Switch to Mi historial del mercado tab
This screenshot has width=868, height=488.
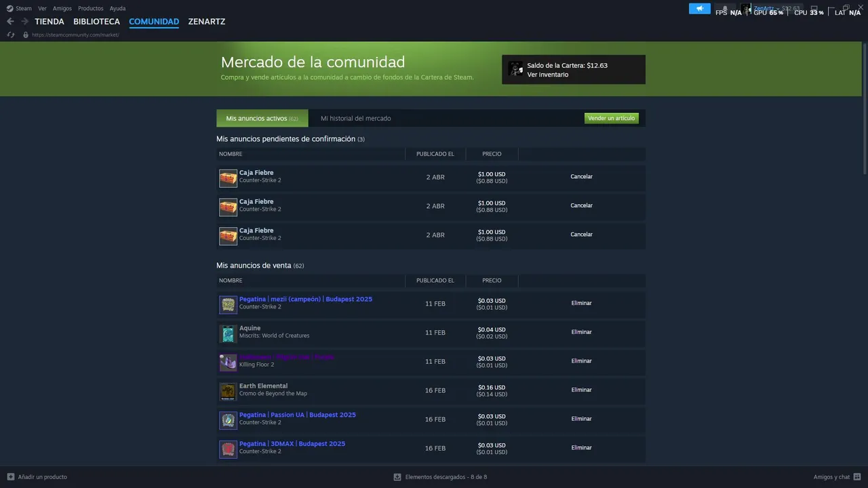pyautogui.click(x=356, y=119)
